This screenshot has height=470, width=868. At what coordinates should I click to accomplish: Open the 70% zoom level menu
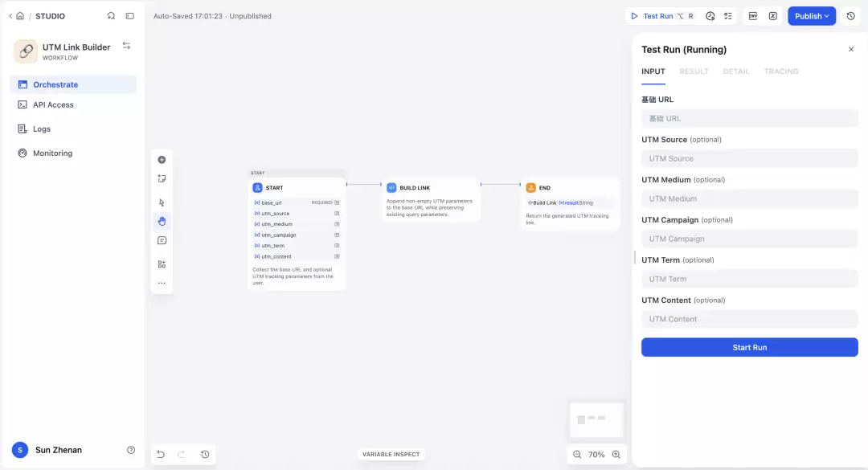(596, 455)
